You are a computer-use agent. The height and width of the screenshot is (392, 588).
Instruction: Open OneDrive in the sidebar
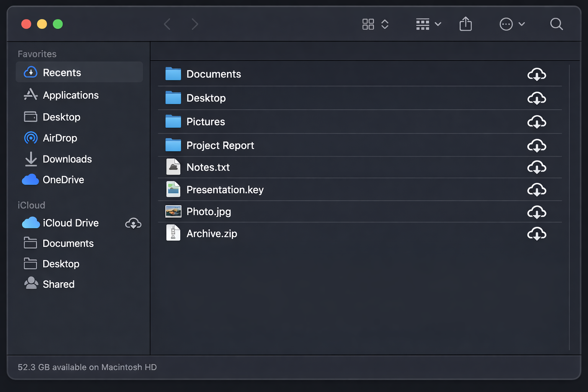point(79,180)
